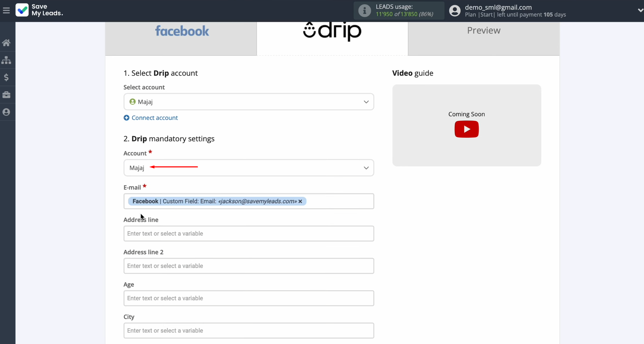The width and height of the screenshot is (644, 344).
Task: Click the Address line input field
Action: tap(249, 234)
